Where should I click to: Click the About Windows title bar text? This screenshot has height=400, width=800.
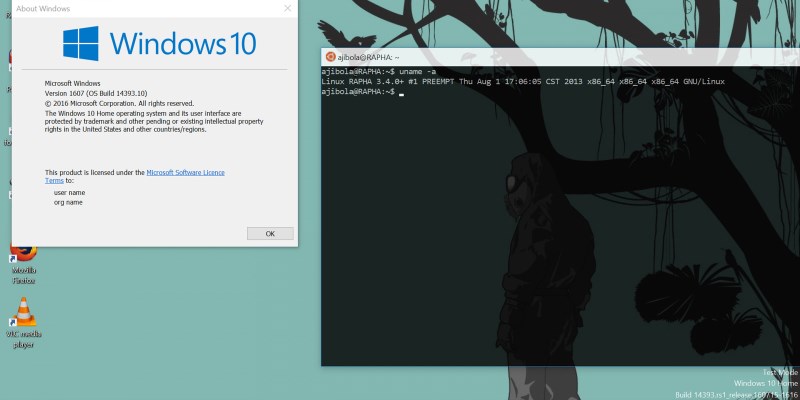[x=43, y=9]
